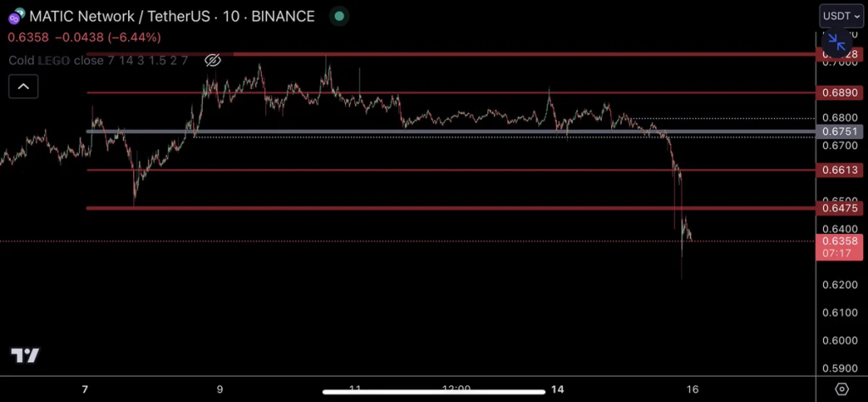The image size is (868, 402).
Task: Click the 0.6000 price axis value
Action: pos(840,341)
